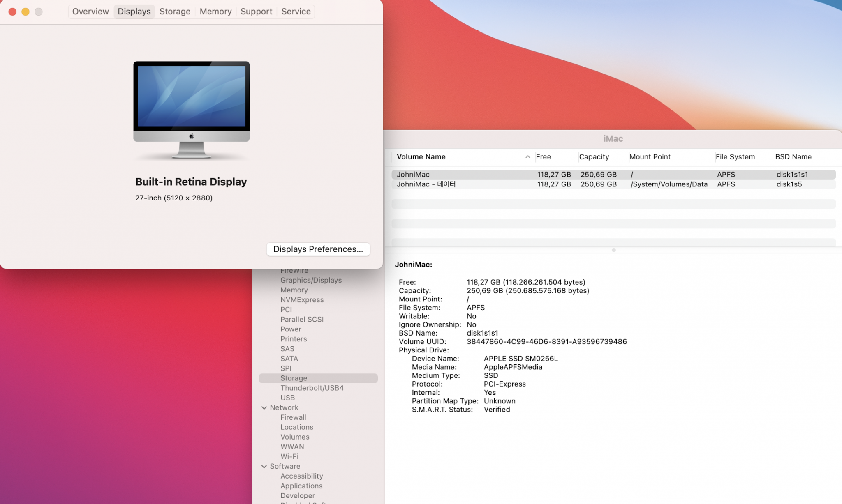
Task: Collapse the Software section chevron
Action: pos(264,466)
